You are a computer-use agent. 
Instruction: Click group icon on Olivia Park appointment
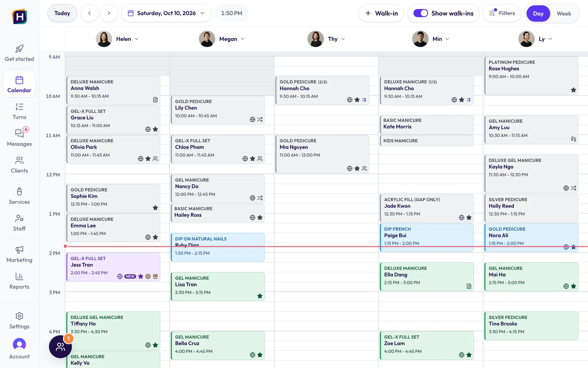(155, 159)
